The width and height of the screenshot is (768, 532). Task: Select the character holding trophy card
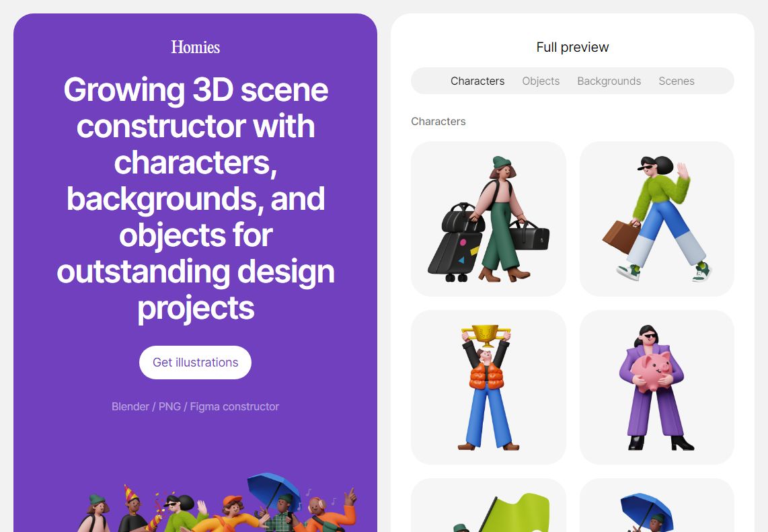[488, 387]
